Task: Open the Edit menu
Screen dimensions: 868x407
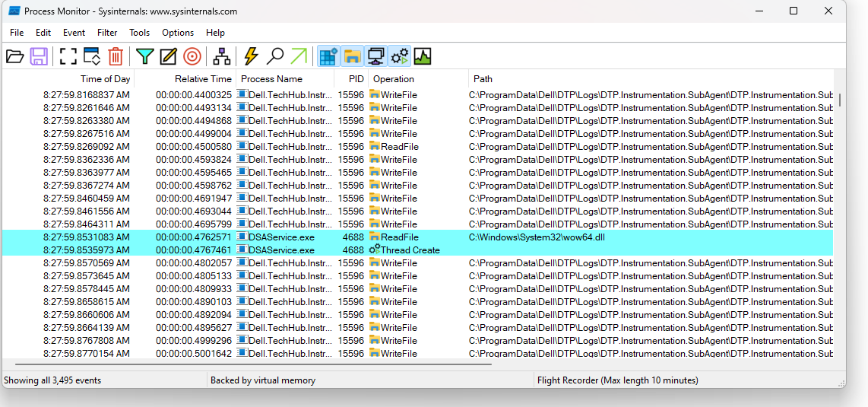Action: [43, 33]
